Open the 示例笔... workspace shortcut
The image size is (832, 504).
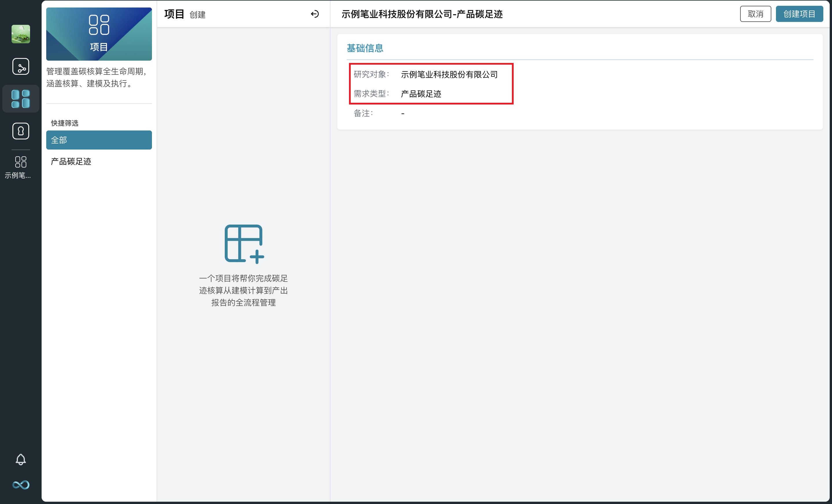tap(21, 167)
